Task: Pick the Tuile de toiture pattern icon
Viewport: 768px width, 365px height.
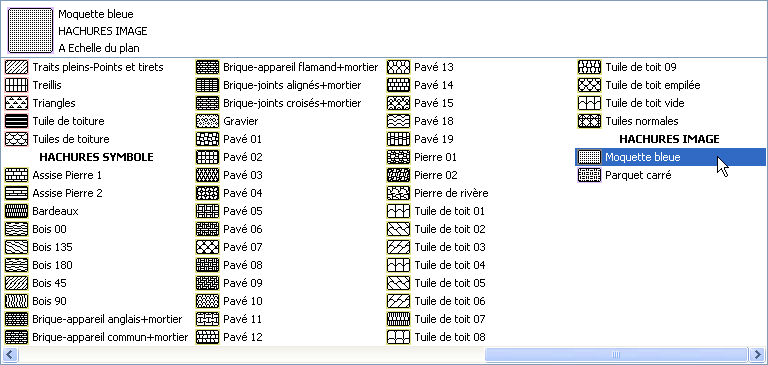Action: click(x=16, y=121)
